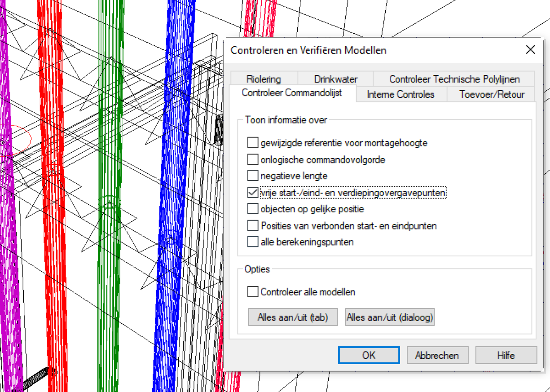Check Posities van verbonden start- en eindpunten
This screenshot has height=392, width=550.
coord(253,225)
